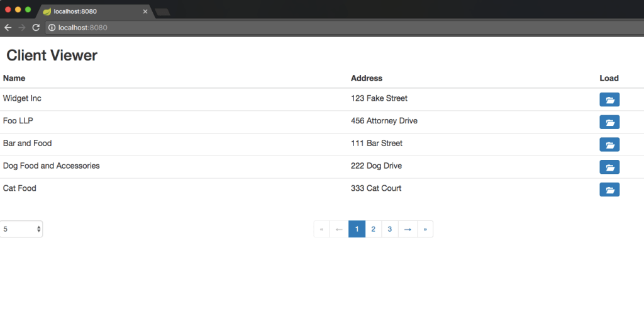Load the Widget Inc client folder
This screenshot has width=644, height=330.
(x=609, y=100)
